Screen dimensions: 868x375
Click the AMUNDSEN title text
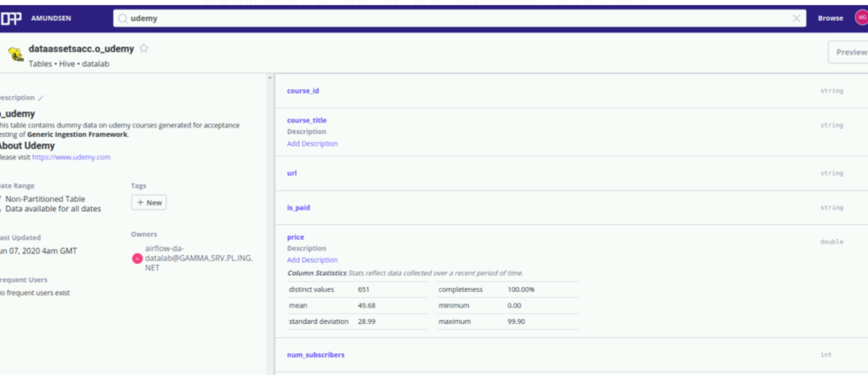(52, 19)
